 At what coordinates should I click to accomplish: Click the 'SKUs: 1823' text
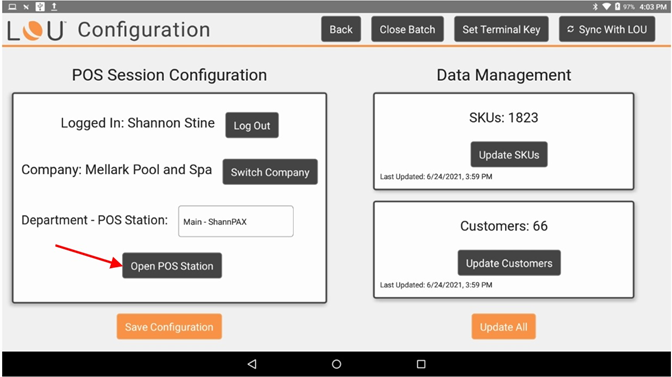504,117
